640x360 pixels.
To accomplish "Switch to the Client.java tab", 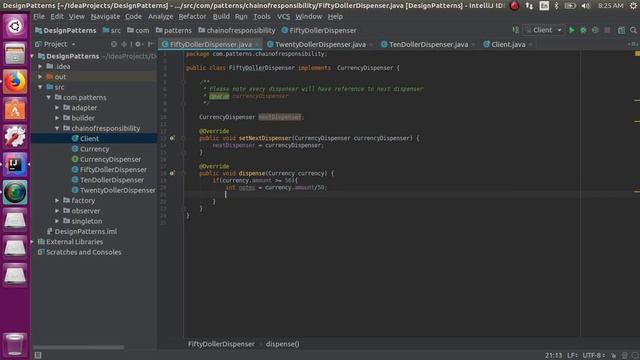I will 508,44.
